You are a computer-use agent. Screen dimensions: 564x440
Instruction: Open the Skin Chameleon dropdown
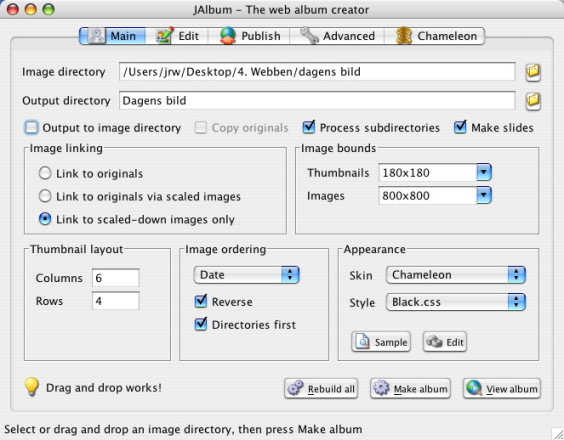click(455, 275)
